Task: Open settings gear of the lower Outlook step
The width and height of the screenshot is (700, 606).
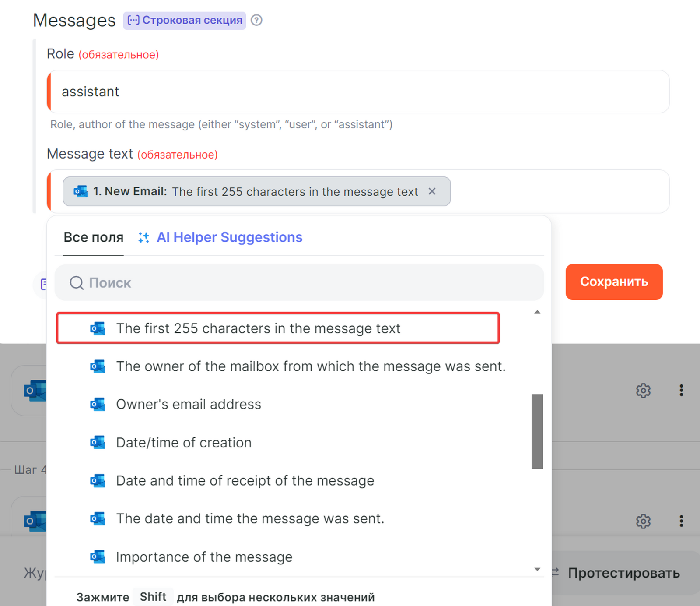Action: point(643,521)
